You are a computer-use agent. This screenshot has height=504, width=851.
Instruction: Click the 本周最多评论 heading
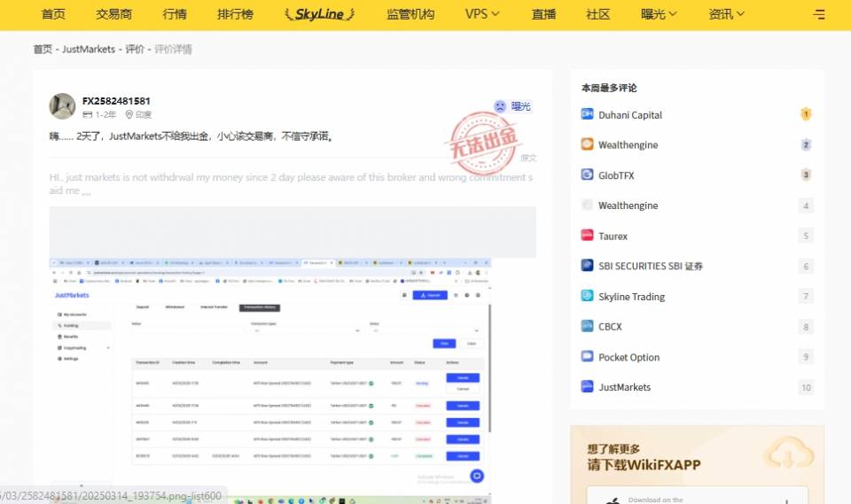tap(609, 88)
